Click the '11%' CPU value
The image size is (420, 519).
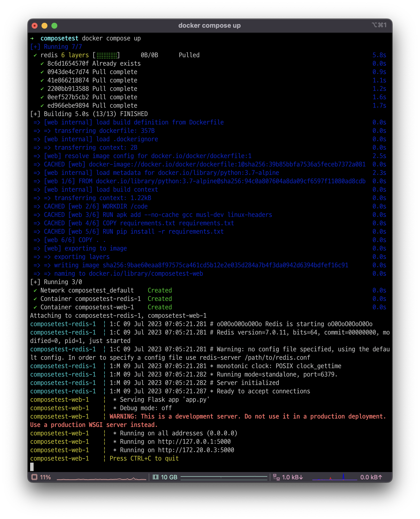(45, 477)
